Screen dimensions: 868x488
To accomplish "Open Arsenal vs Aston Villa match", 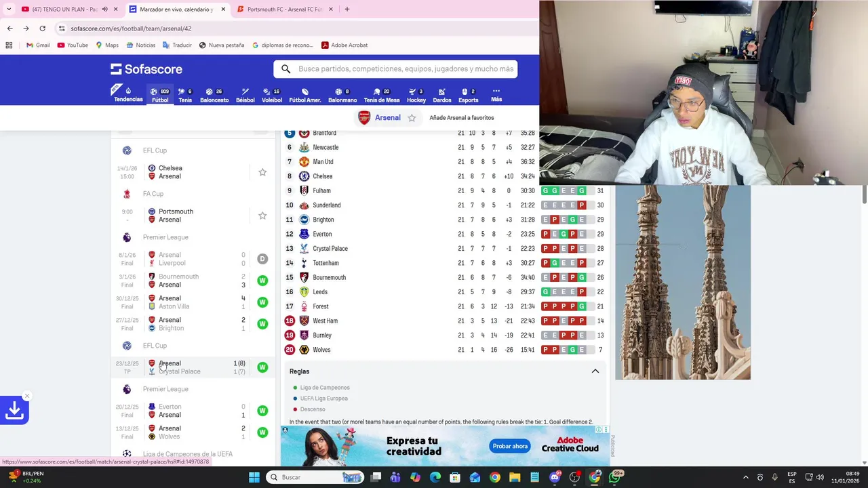I will pyautogui.click(x=193, y=302).
